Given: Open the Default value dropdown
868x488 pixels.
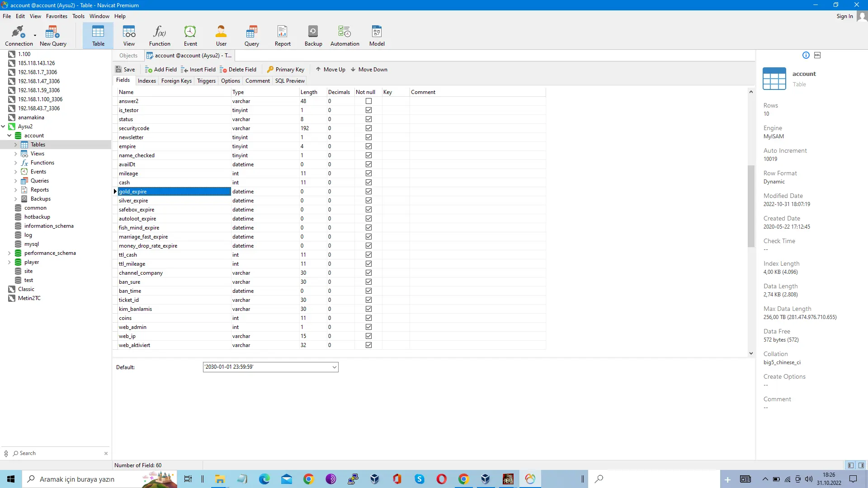Looking at the screenshot, I should point(334,367).
